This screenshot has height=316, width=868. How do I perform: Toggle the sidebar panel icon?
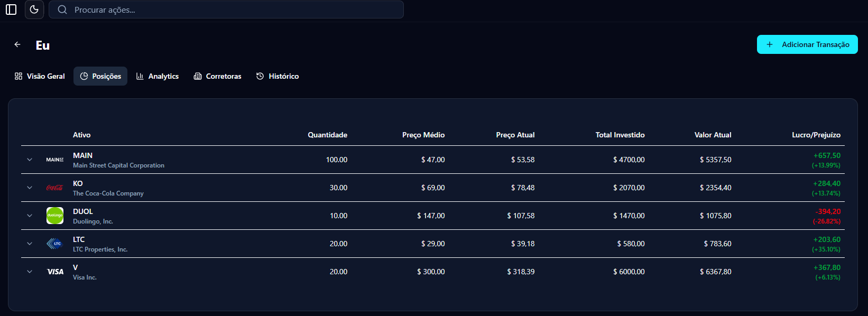(x=11, y=10)
